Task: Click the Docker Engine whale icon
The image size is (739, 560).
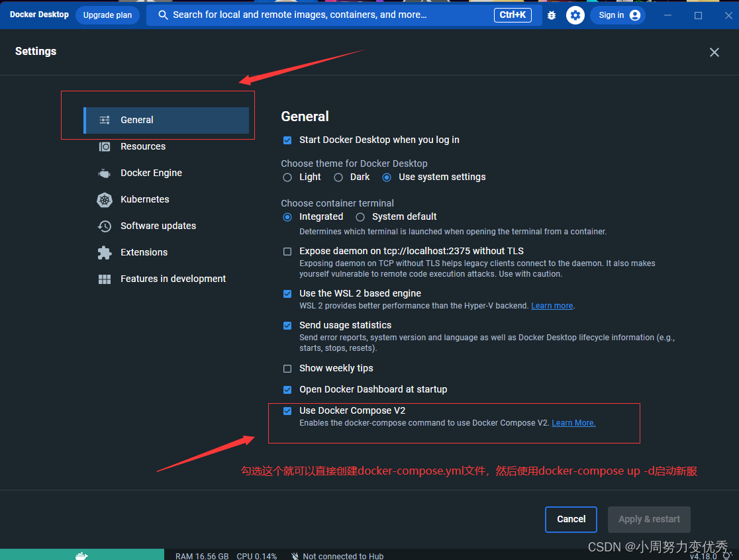Action: click(x=105, y=173)
